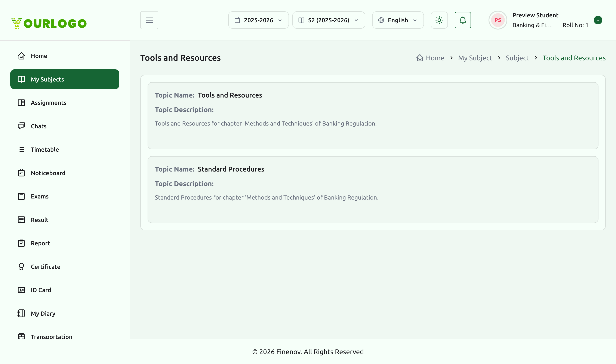Screen dimensions: 616x364
Task: Open the Standard Procedures topic card
Action: [x=373, y=190]
